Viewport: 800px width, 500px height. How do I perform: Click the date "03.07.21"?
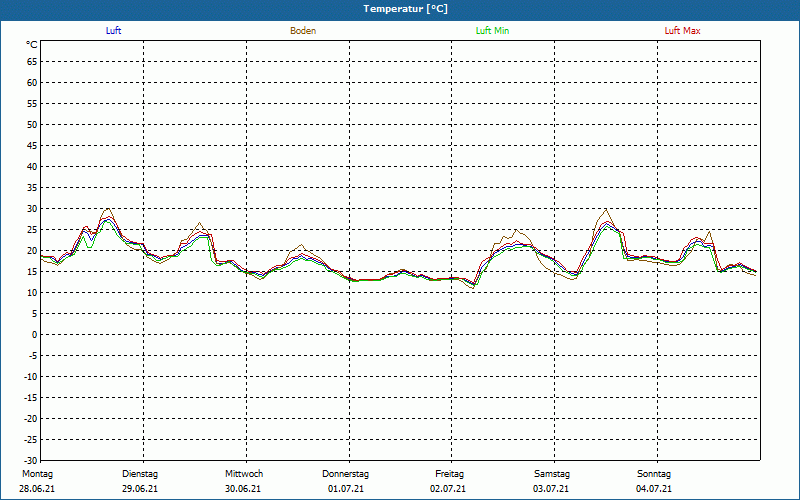pos(551,489)
